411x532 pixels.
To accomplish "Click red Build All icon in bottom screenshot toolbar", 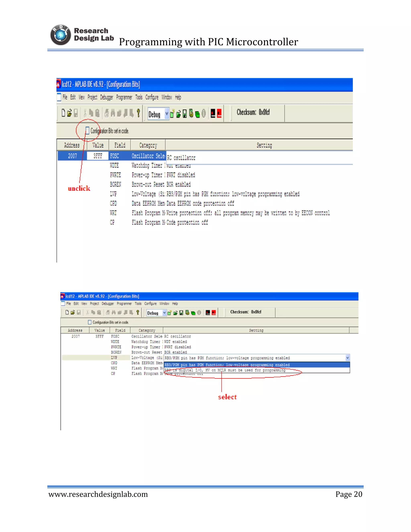I will (x=214, y=313).
